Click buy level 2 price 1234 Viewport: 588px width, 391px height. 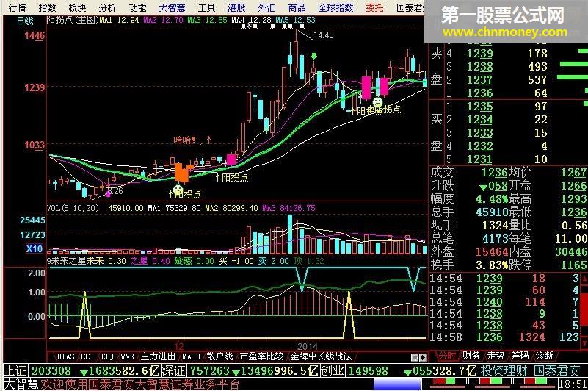(479, 120)
